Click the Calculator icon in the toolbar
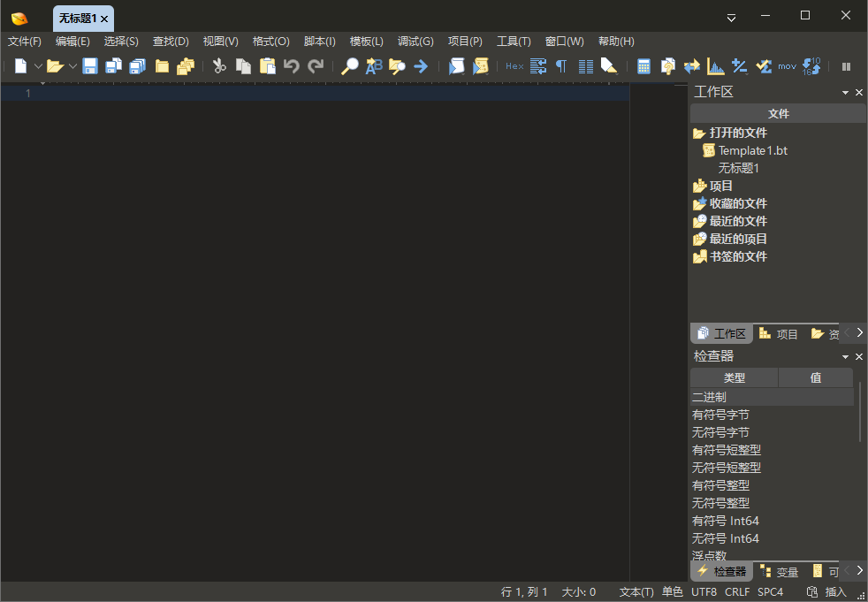Screen dimensions: 868x602 [644, 66]
